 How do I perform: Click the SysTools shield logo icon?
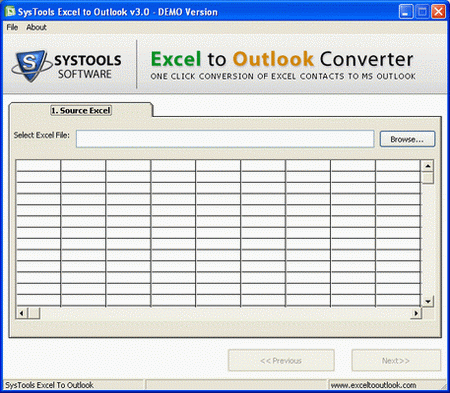(31, 66)
